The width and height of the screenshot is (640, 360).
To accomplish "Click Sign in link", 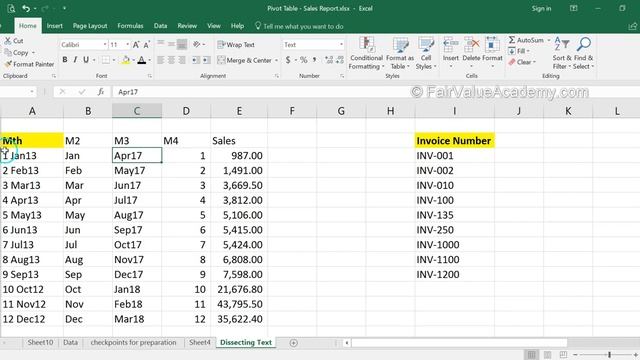I will (x=541, y=9).
